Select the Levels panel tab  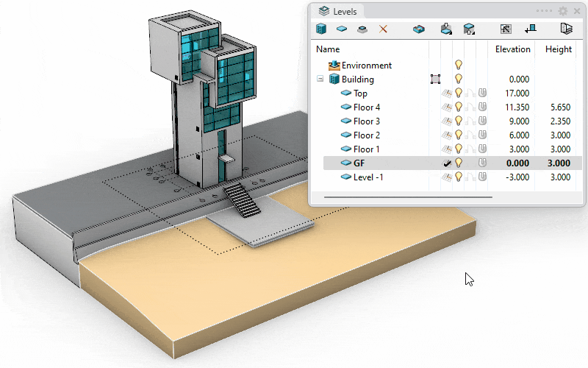coord(338,11)
